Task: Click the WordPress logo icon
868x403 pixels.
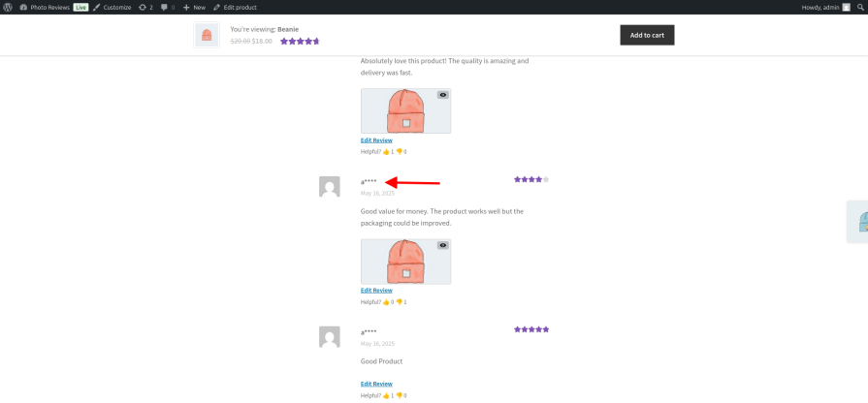Action: click(8, 7)
